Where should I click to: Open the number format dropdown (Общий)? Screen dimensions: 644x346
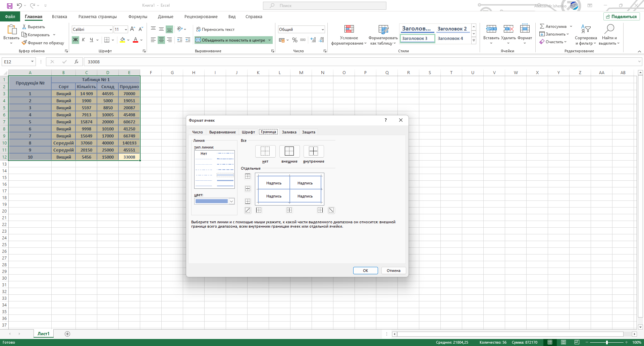[323, 30]
